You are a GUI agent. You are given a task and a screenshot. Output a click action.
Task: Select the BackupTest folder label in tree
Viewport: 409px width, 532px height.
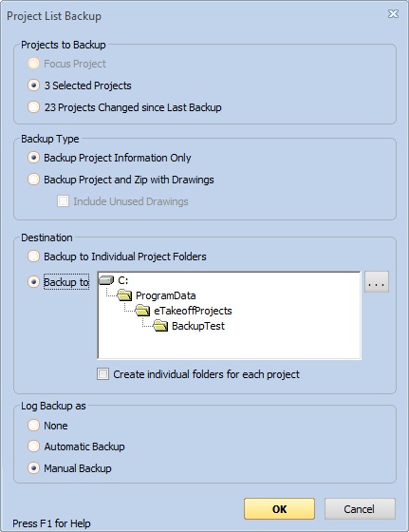198,326
